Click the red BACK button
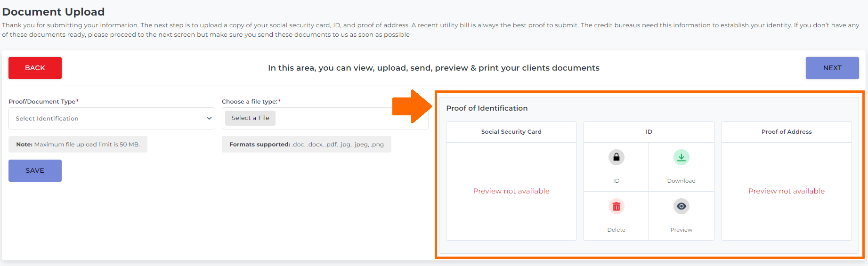Viewport: 868px width, 266px height. (35, 68)
